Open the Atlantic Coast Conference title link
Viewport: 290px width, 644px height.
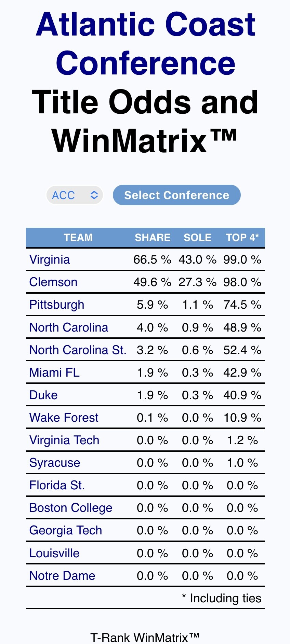[145, 43]
